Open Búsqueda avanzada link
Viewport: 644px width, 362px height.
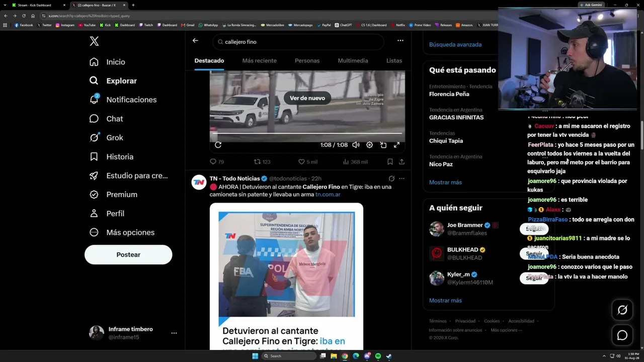point(455,45)
